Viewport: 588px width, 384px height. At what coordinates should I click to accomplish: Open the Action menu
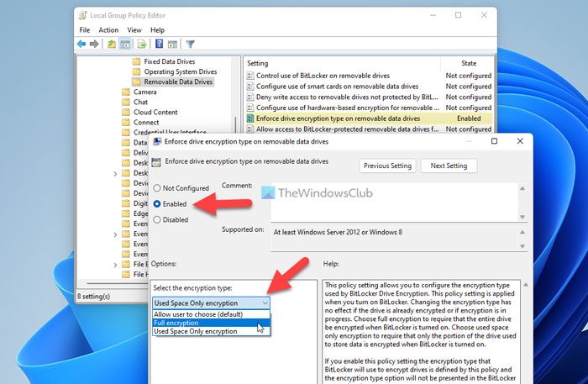point(108,30)
